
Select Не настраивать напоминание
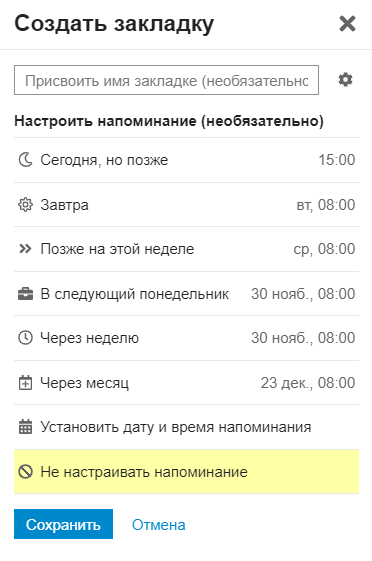(186, 472)
